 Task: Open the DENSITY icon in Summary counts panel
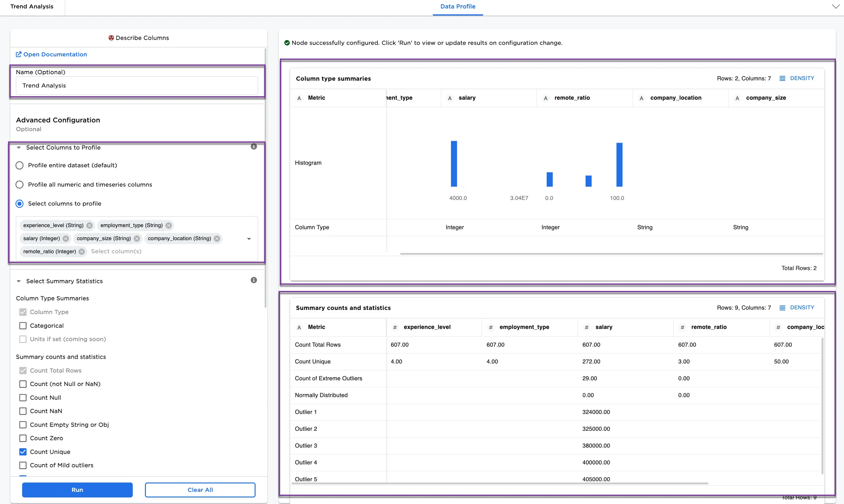783,307
